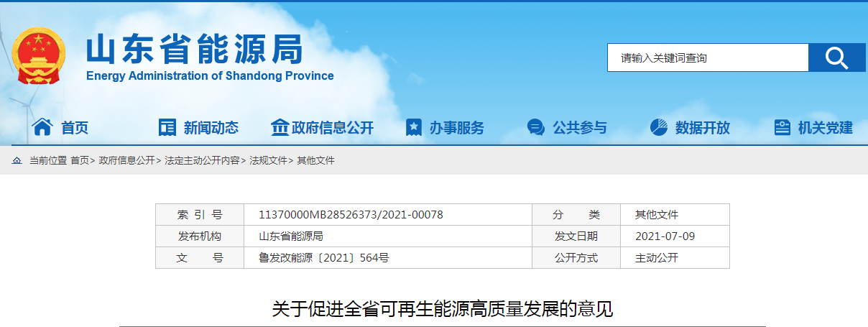Click the magnifier search button
The width and height of the screenshot is (868, 327).
[836, 57]
